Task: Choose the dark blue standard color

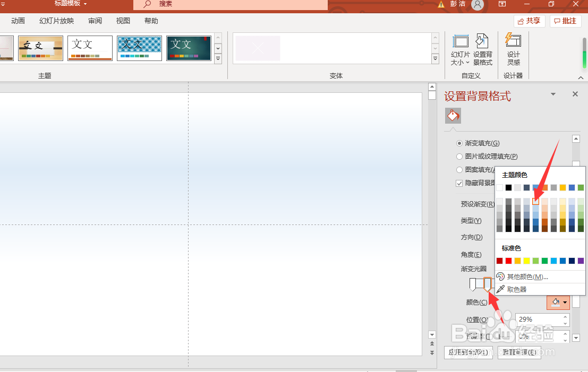Action: [572, 261]
